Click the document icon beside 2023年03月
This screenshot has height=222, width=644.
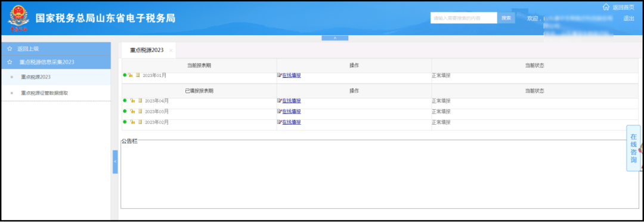coord(140,112)
